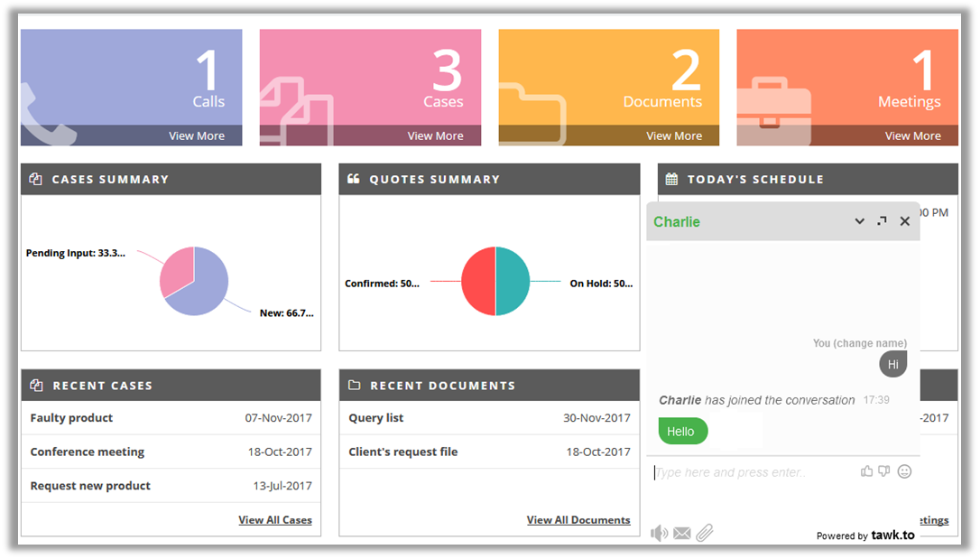Attach a file using the paperclip icon
Image resolution: width=980 pixels, height=559 pixels.
pos(705,534)
